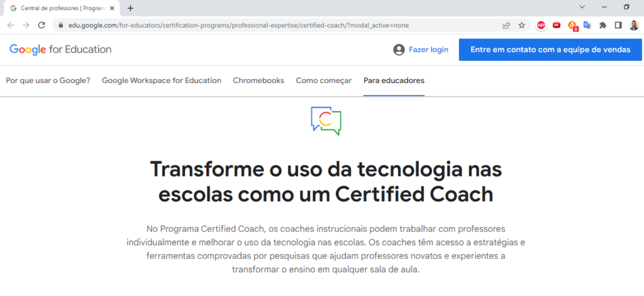
Task: Open the Como começar menu item
Action: [x=324, y=80]
